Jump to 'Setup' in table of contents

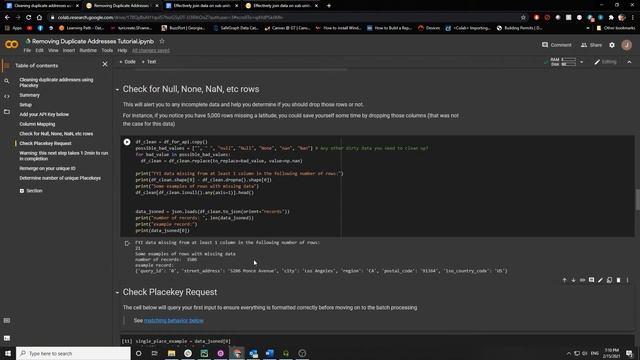[x=25, y=105]
